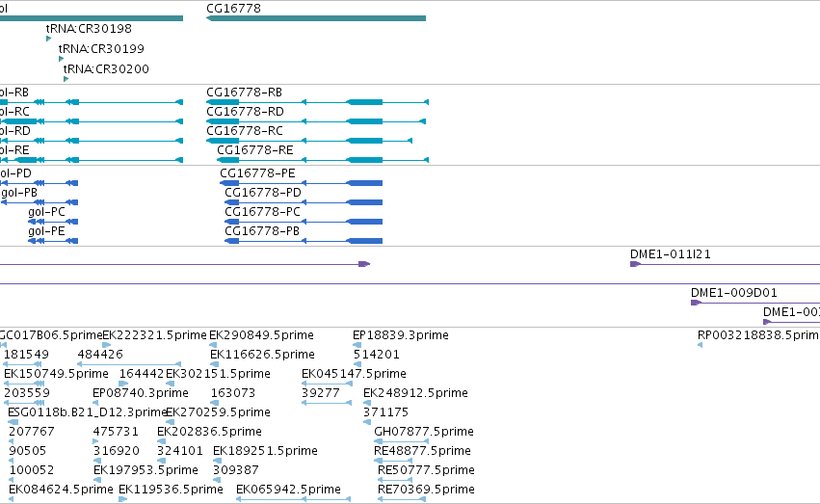820x504 pixels.
Task: Click the gol-PC protein glyph
Action: pyautogui.click(x=53, y=222)
